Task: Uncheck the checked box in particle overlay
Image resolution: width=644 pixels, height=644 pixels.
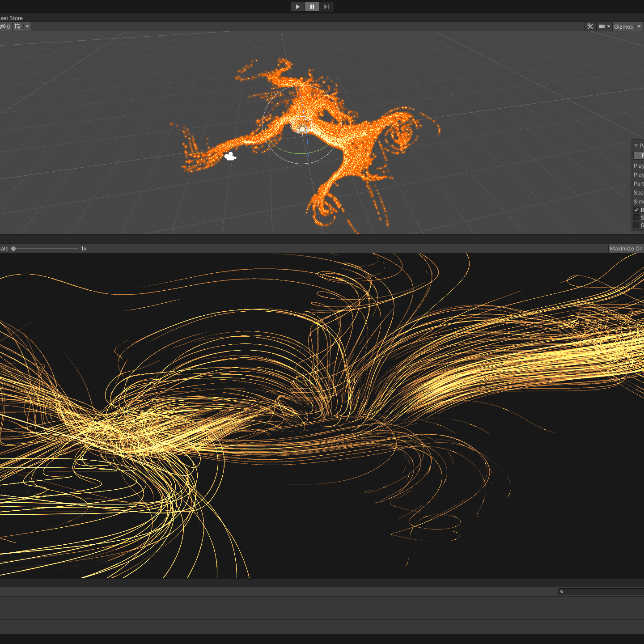Action: [636, 210]
